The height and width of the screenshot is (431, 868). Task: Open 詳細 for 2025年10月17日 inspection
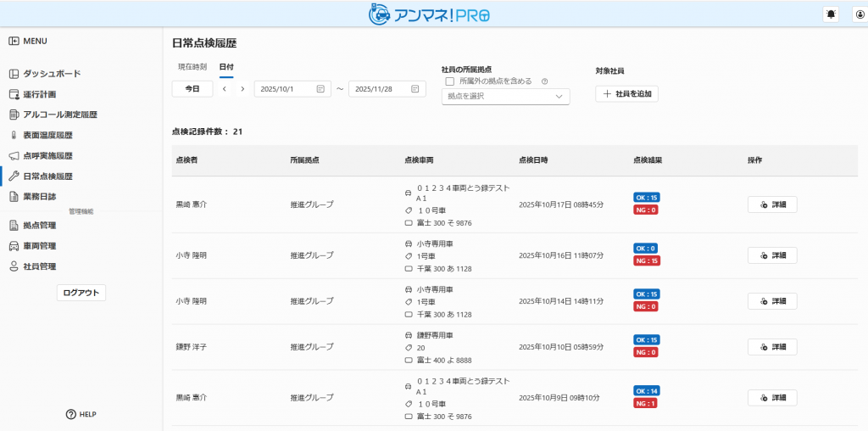771,204
